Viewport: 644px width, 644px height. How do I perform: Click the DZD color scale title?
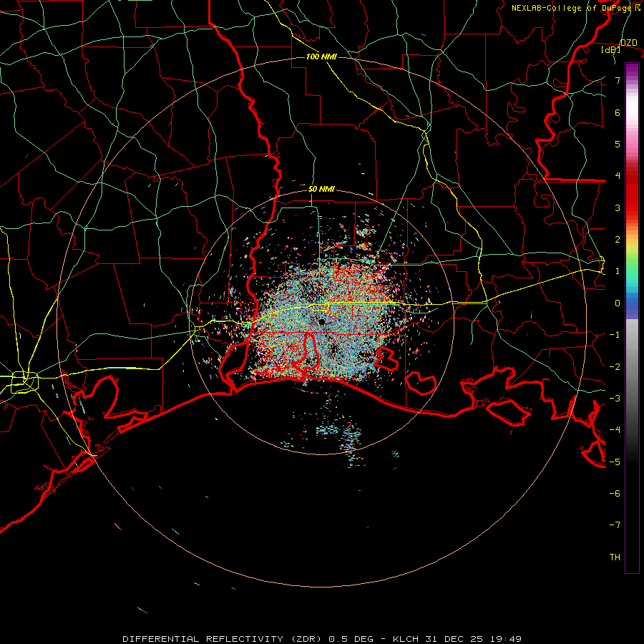628,43
